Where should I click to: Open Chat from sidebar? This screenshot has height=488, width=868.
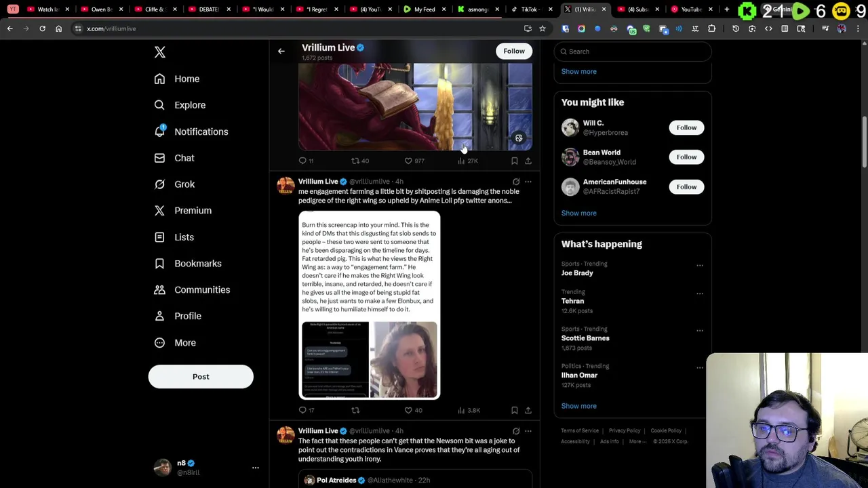(x=174, y=158)
